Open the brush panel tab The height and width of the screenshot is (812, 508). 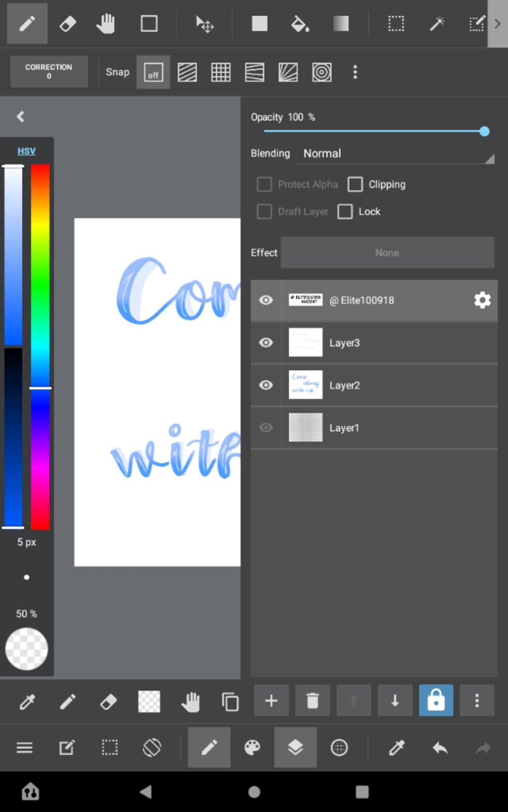209,748
